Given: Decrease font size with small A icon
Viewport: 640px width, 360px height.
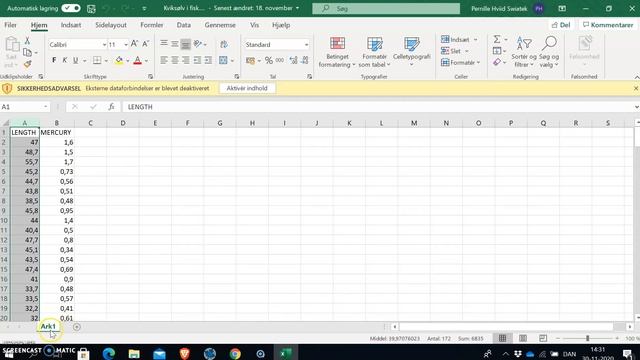Looking at the screenshot, I should click(x=145, y=44).
